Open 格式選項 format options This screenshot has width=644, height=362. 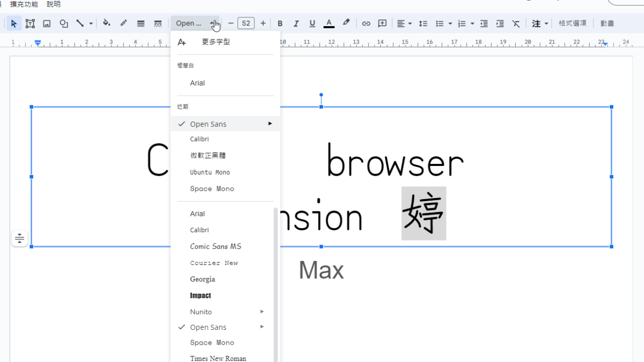pyautogui.click(x=572, y=23)
